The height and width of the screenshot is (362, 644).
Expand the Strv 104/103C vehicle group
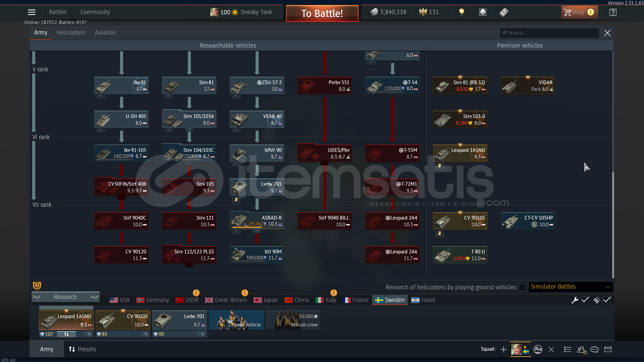click(189, 164)
